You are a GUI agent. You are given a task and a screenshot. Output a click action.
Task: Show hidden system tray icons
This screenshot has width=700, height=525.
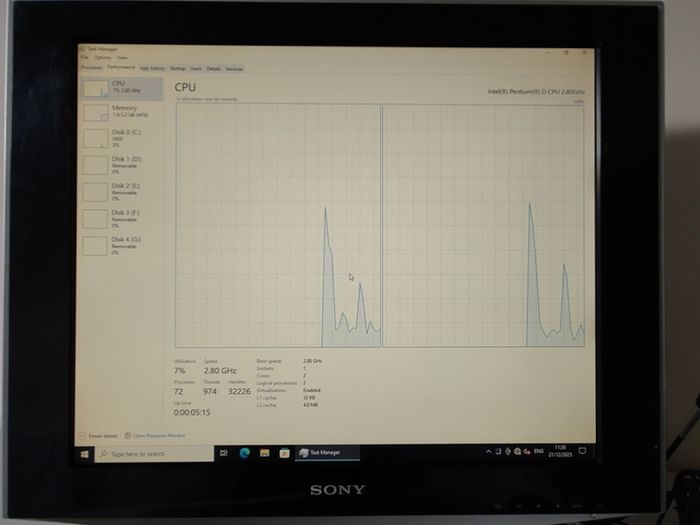(488, 452)
